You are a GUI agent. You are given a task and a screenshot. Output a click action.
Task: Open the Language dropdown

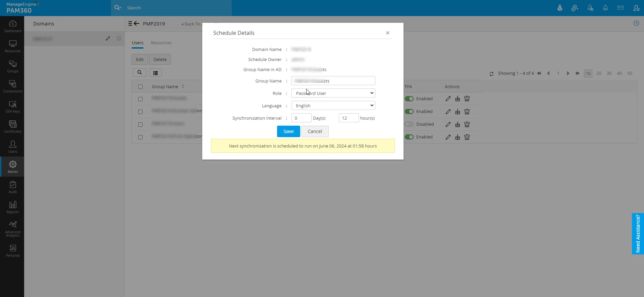coord(333,106)
